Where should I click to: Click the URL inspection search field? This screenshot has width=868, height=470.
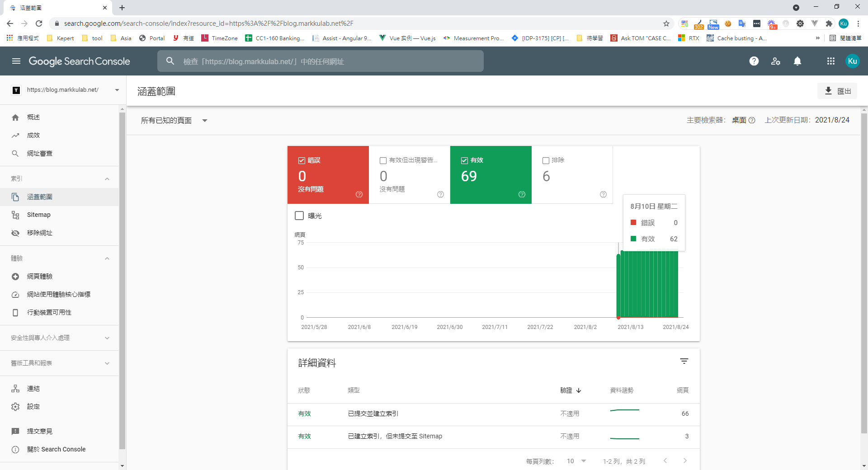(320, 61)
